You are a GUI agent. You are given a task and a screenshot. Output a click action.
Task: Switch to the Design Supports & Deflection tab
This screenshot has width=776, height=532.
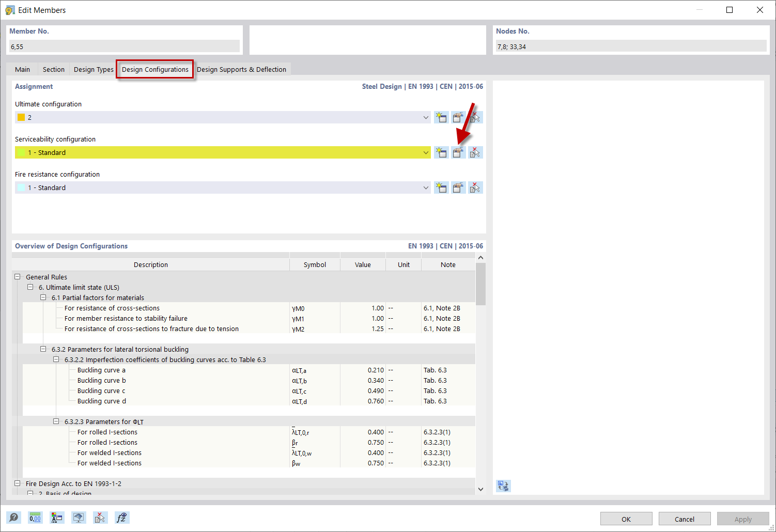tap(242, 69)
